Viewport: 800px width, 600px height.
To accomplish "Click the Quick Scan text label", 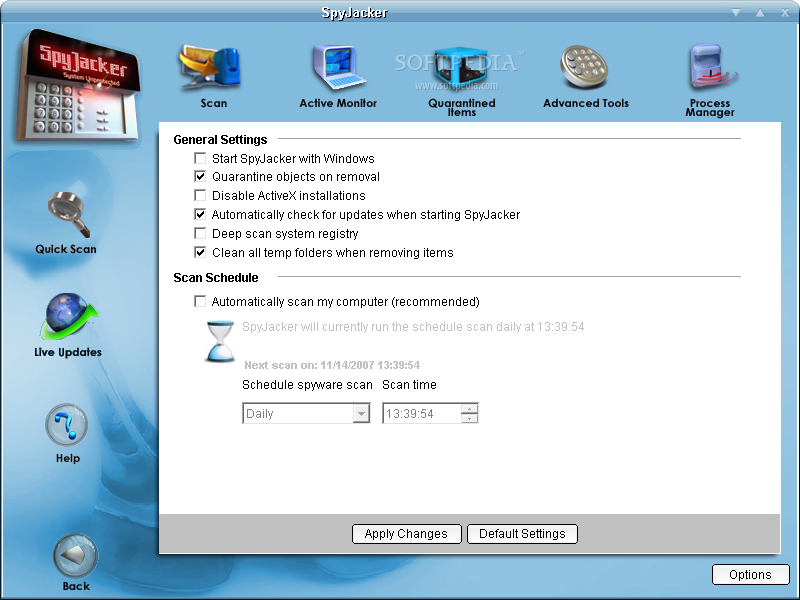I will tap(66, 249).
